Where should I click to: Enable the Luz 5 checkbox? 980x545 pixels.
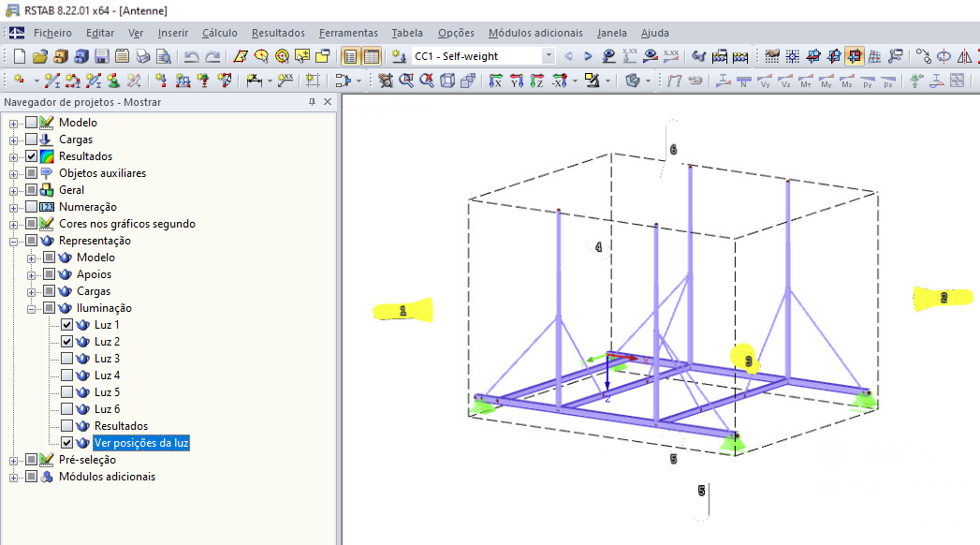click(x=66, y=392)
